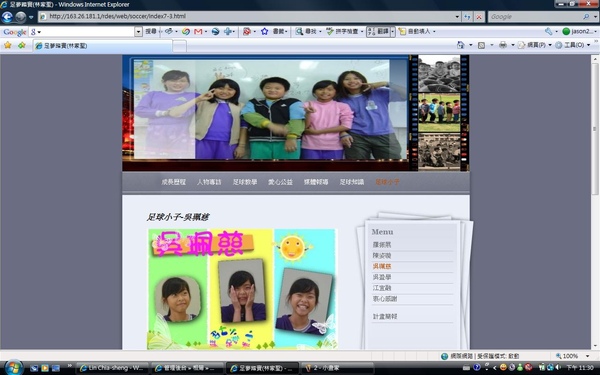Click the multicolor swirl icon in Google Toolbar
Image resolution: width=600 pixels, height=375 pixels.
tap(186, 31)
